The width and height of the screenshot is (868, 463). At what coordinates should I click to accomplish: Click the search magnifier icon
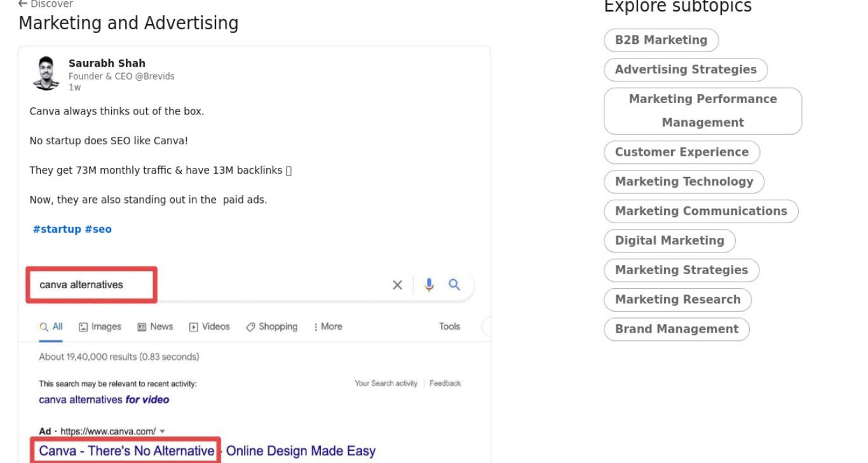pyautogui.click(x=454, y=284)
